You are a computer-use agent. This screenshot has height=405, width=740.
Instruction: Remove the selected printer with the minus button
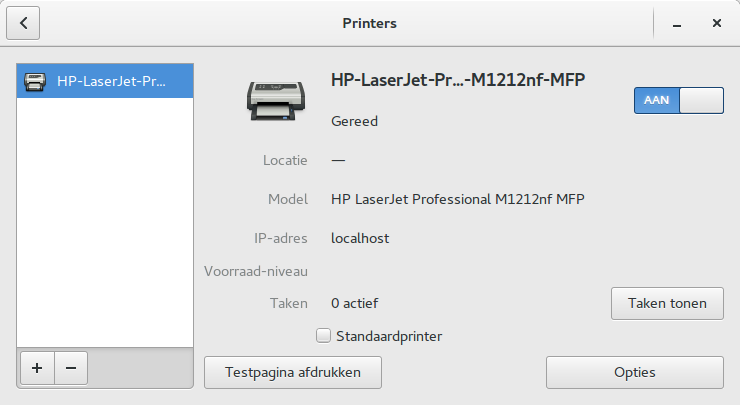click(71, 368)
